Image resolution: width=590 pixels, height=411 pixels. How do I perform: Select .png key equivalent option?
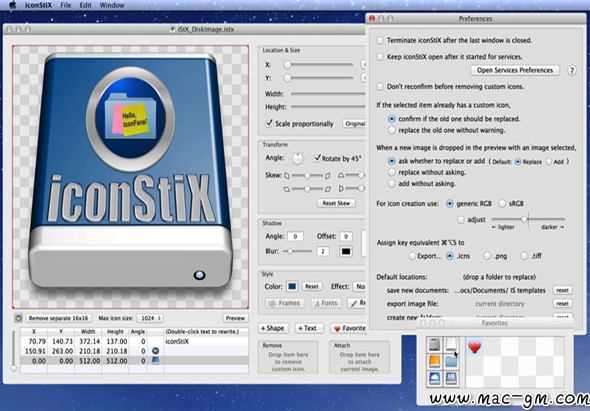click(x=487, y=256)
